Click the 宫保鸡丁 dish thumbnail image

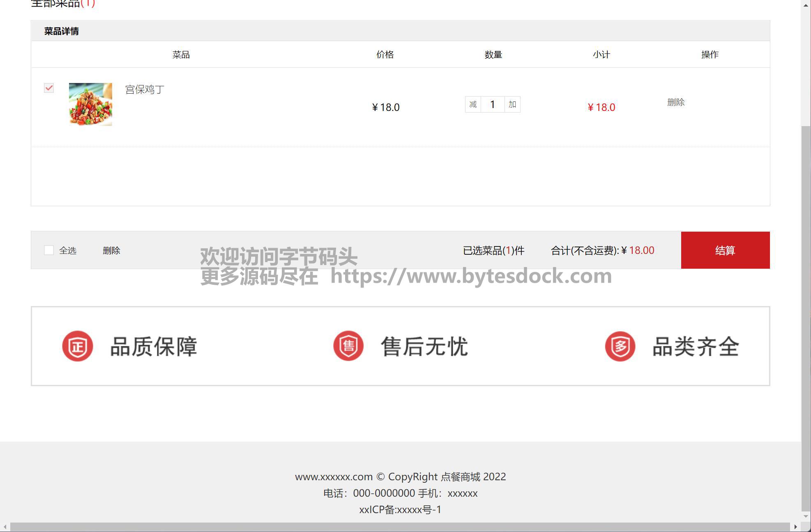(90, 104)
